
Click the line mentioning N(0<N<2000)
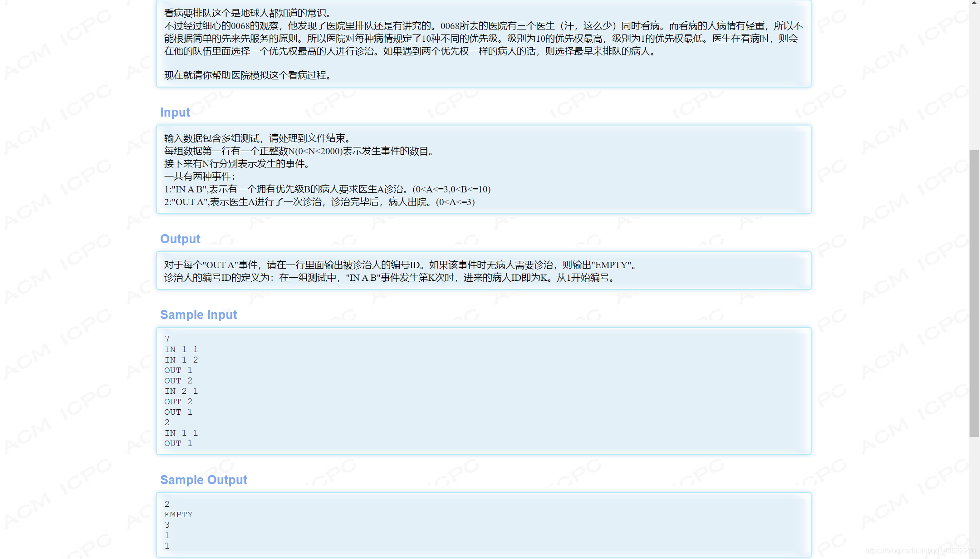click(x=298, y=151)
